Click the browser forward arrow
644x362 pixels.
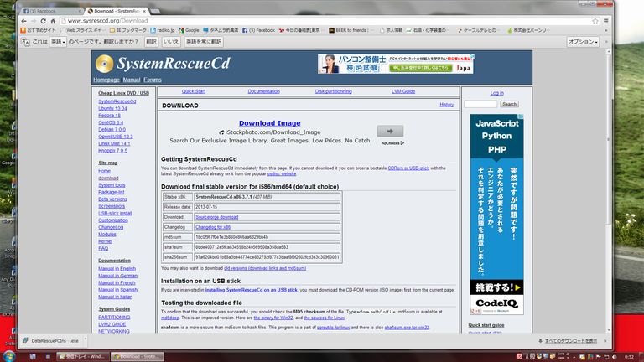pos(34,21)
